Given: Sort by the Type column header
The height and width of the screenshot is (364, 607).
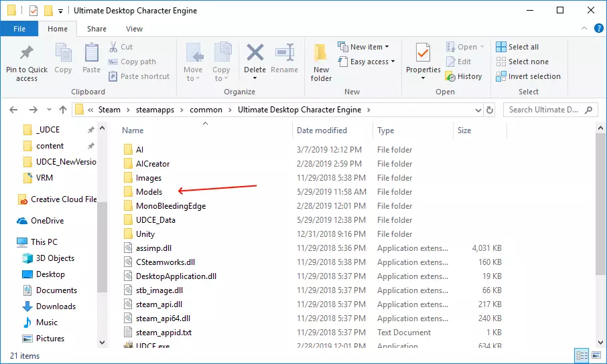Looking at the screenshot, I should click(385, 130).
